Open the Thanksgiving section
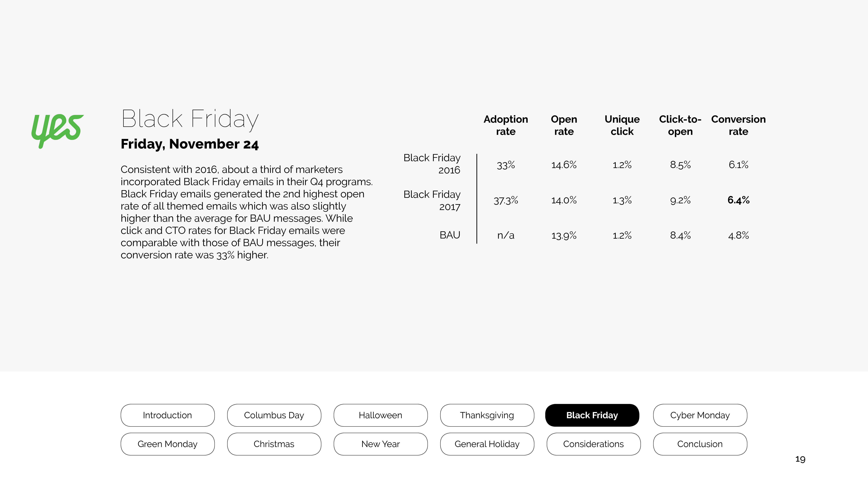Viewport: 868px width, 488px height. point(487,415)
